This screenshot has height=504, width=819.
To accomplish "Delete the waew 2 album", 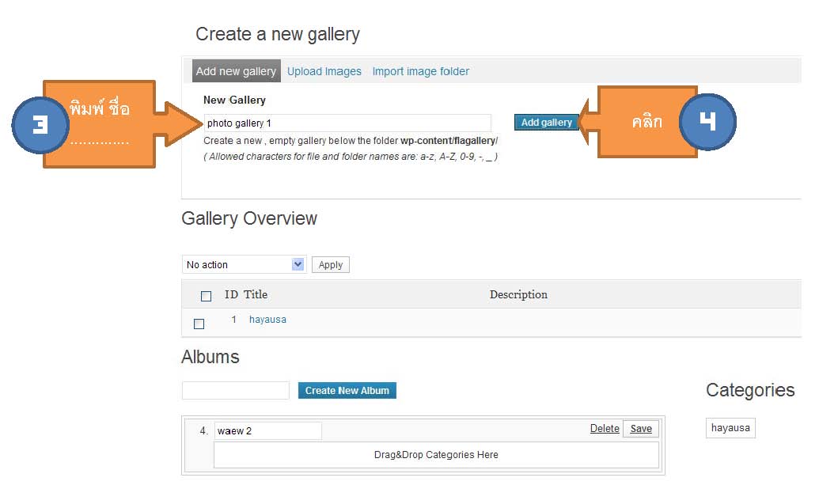I will pos(605,428).
